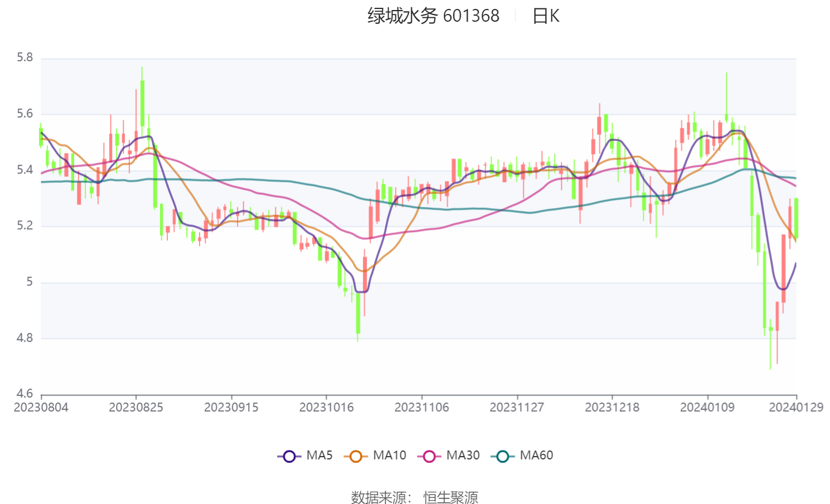Hide the MA60 series via its label
The height and width of the screenshot is (504, 830).
[536, 455]
